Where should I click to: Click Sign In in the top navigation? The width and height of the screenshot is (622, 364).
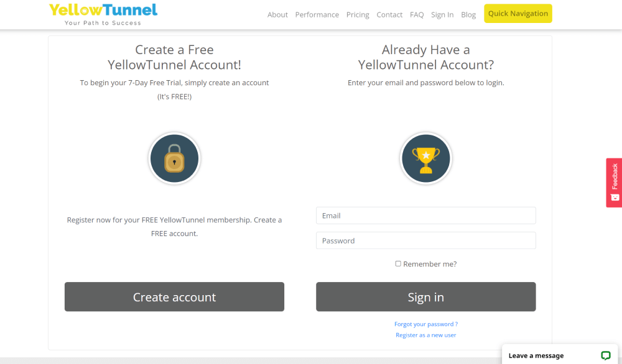[x=442, y=14]
